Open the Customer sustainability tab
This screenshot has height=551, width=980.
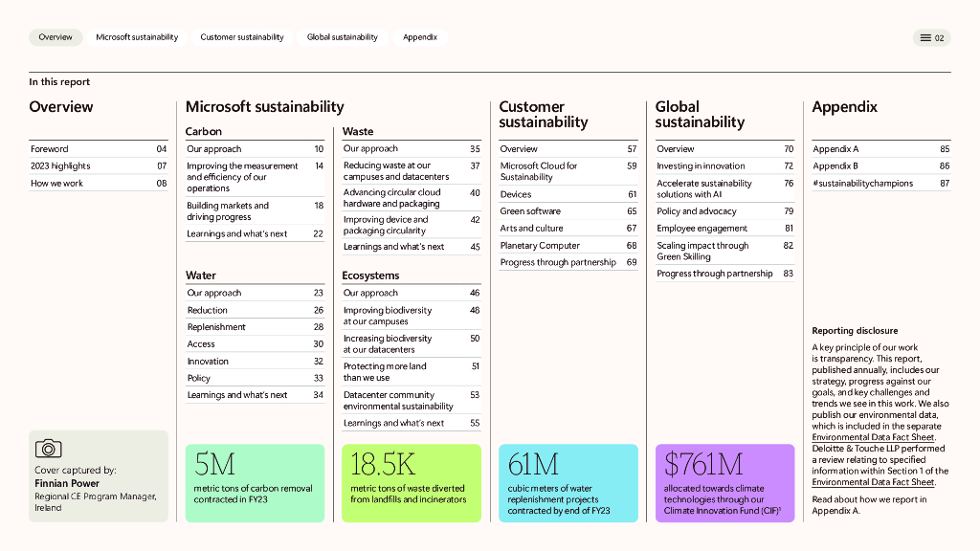(x=242, y=37)
